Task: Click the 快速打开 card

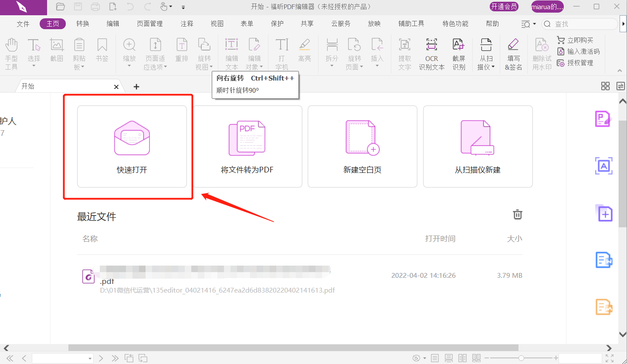Action: click(x=132, y=146)
